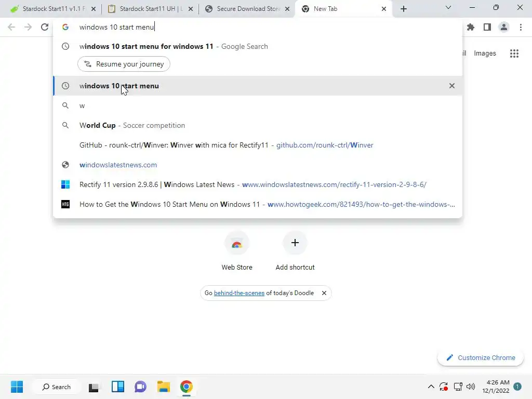The height and width of the screenshot is (399, 532).
Task: Choose suggestion windows 10 start menu for windows 11
Action: tap(258, 46)
